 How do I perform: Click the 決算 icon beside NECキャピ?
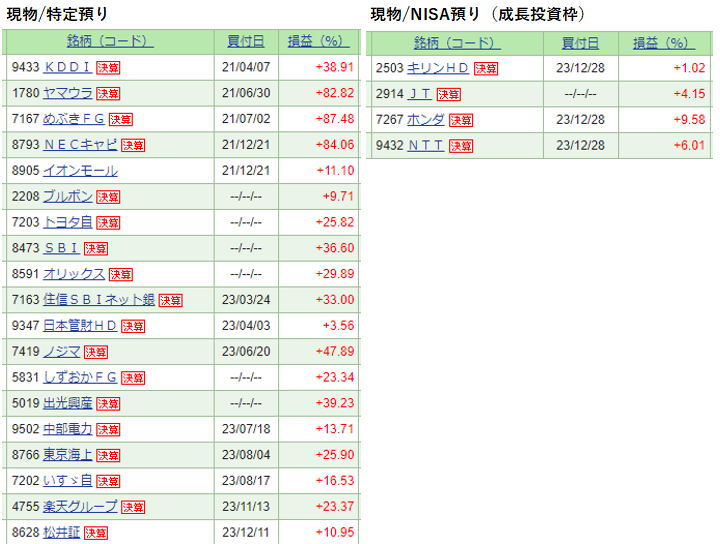point(133,146)
